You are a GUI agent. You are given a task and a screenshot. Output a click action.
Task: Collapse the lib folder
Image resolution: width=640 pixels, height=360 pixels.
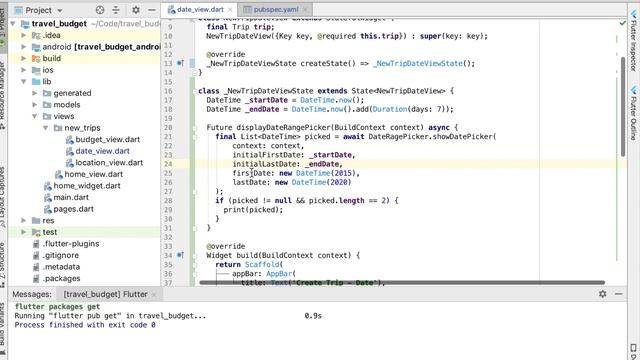[x=24, y=82]
